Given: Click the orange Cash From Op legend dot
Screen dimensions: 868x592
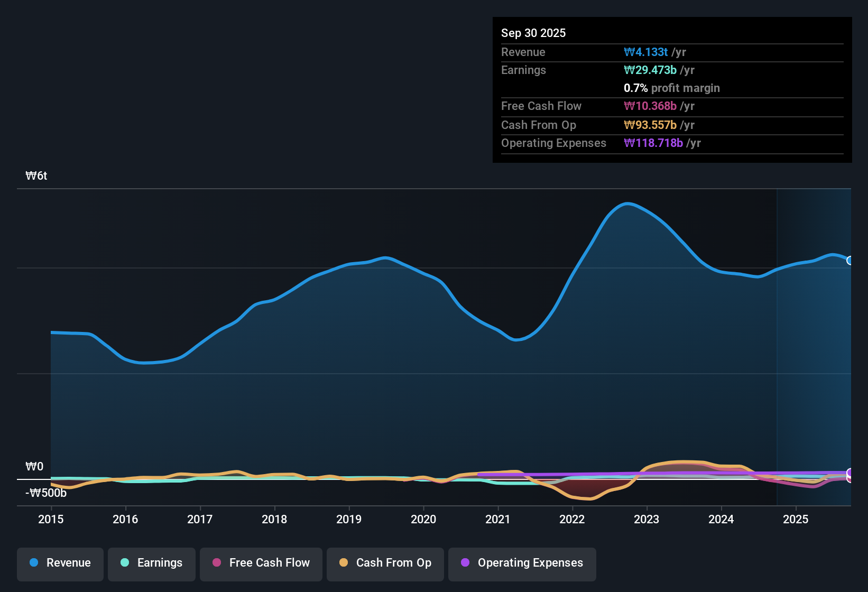Looking at the screenshot, I should 343,563.
